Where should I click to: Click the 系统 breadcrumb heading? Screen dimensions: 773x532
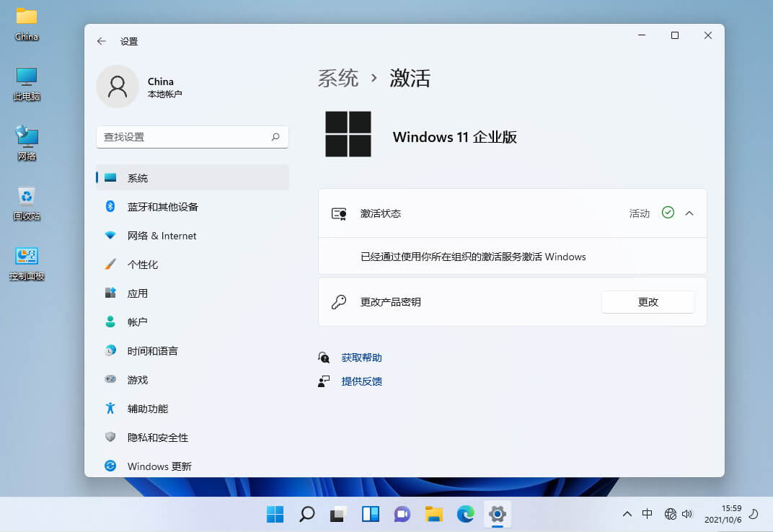click(x=337, y=79)
